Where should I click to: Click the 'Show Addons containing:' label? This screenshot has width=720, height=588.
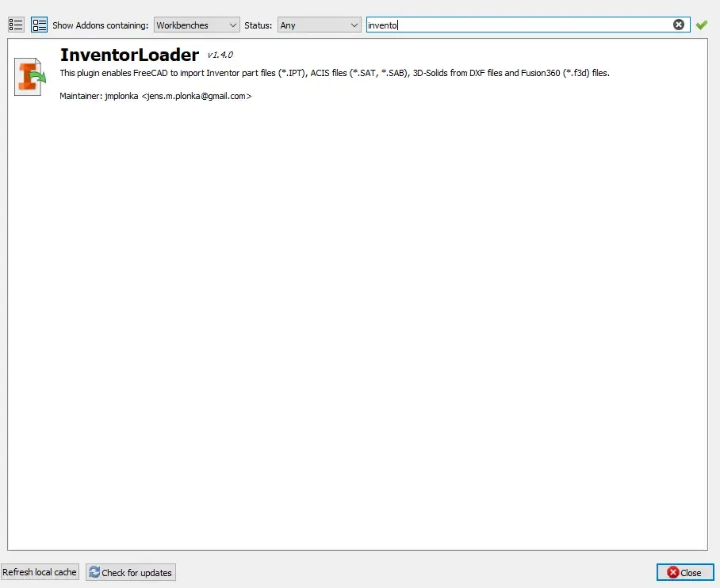pos(100,25)
